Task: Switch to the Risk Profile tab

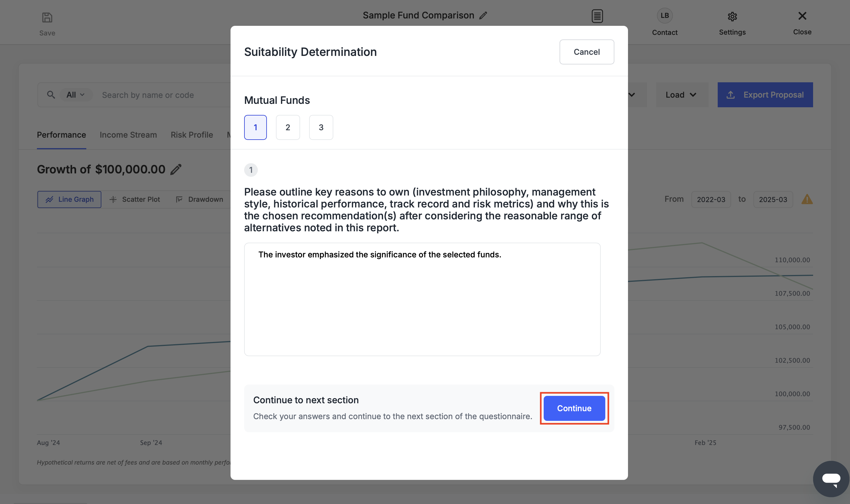Action: [192, 135]
